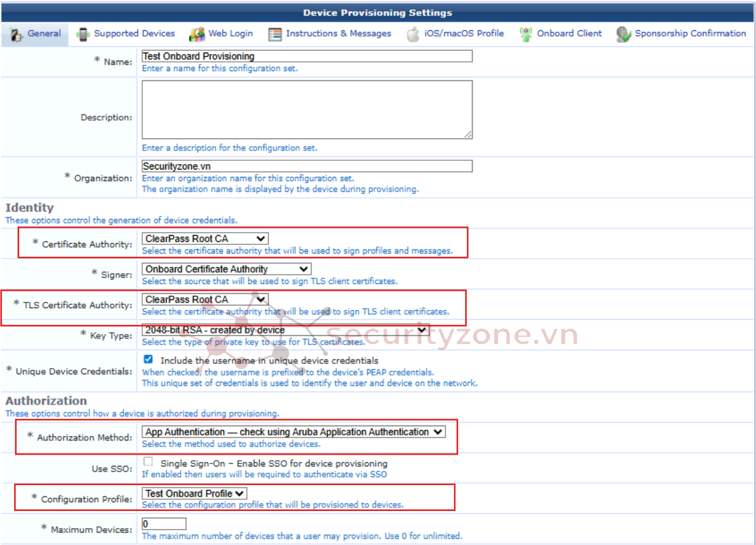The image size is (756, 545).
Task: Click the iOS/macOS Profile apple icon
Action: click(413, 34)
